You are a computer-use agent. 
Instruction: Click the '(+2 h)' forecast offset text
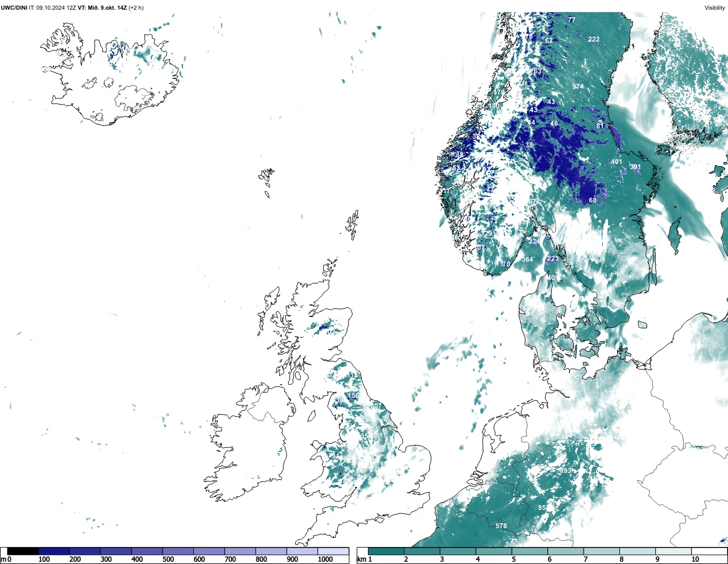pyautogui.click(x=136, y=7)
